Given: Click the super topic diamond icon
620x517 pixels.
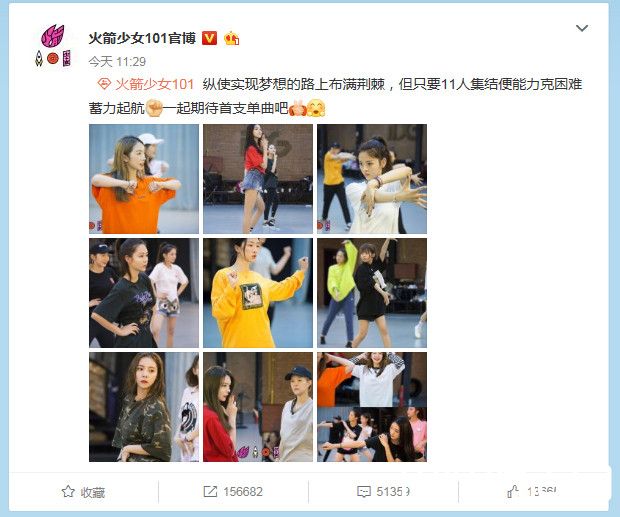Looking at the screenshot, I should tap(104, 84).
